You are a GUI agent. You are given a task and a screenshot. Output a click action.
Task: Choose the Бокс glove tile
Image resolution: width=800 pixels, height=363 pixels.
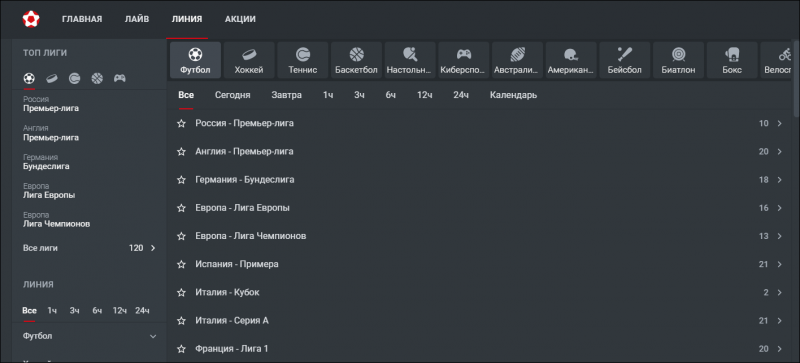coord(732,60)
